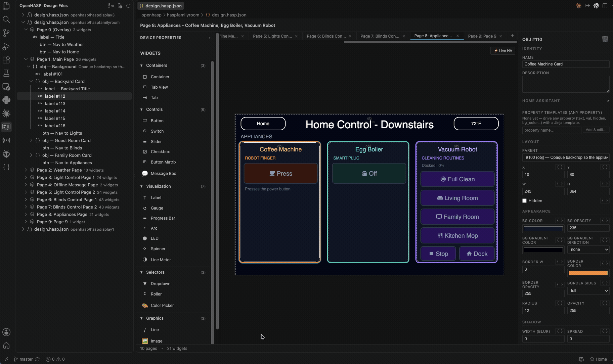The width and height of the screenshot is (613, 364).
Task: Expand Page 8: Appliances Page tree node
Action: pyautogui.click(x=26, y=215)
